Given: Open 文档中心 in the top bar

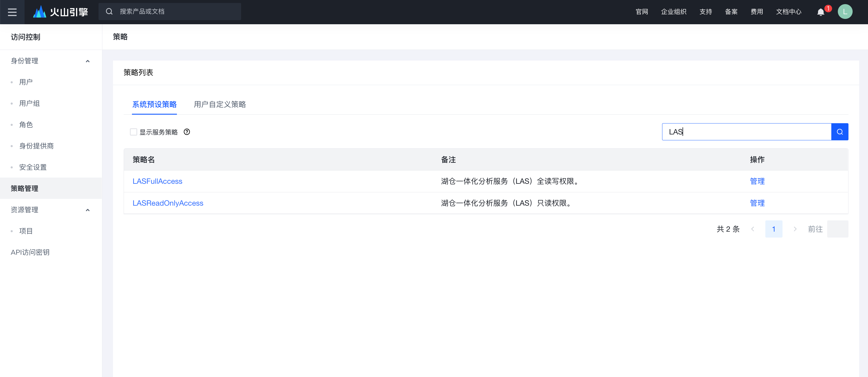Looking at the screenshot, I should (788, 12).
